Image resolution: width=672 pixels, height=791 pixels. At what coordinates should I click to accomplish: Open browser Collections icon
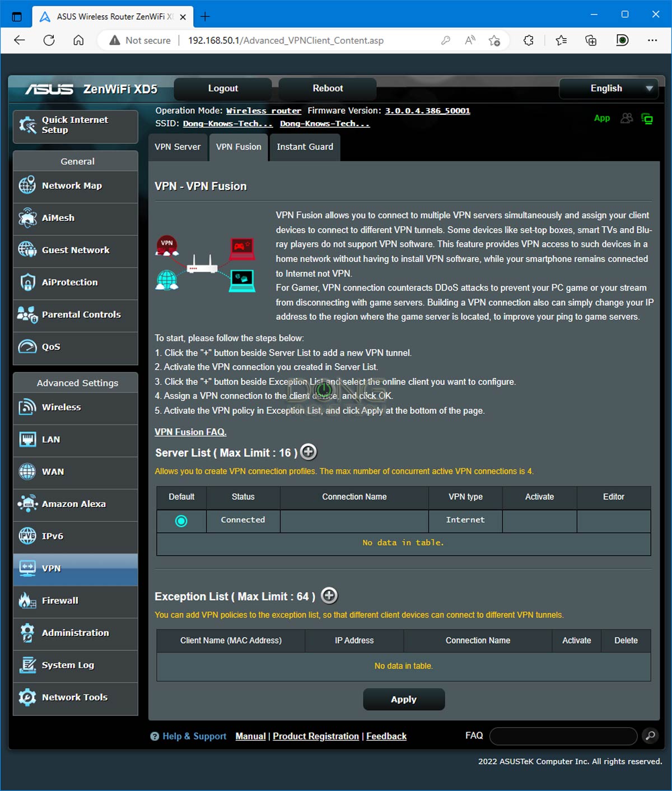click(591, 40)
